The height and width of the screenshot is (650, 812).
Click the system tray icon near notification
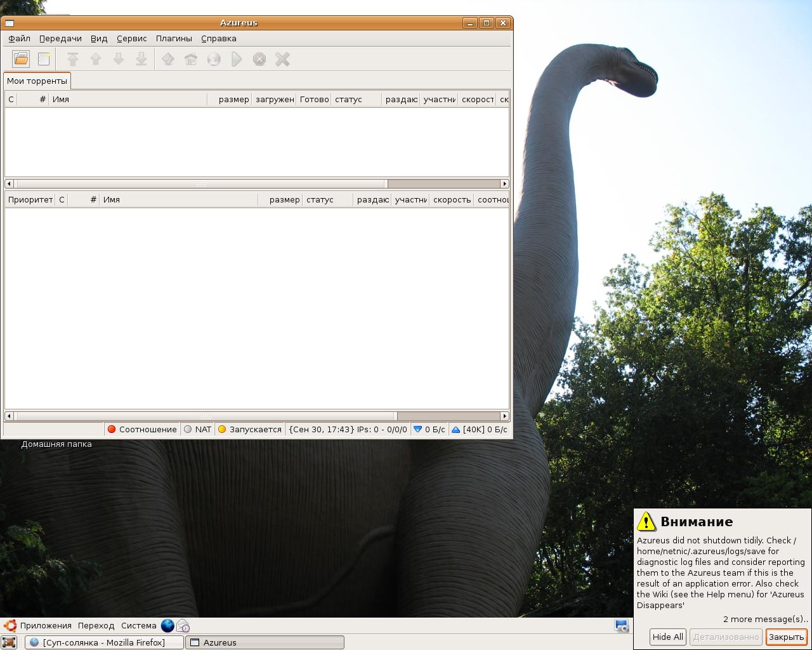click(622, 625)
